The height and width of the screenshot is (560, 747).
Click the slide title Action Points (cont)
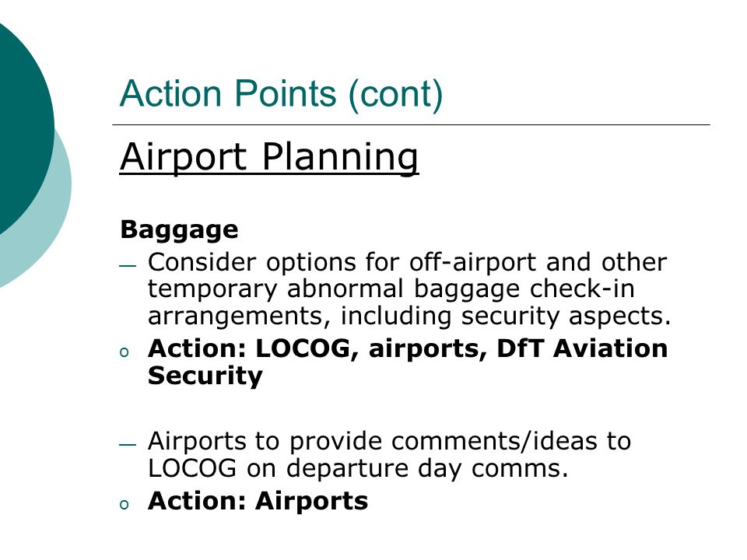click(x=281, y=94)
